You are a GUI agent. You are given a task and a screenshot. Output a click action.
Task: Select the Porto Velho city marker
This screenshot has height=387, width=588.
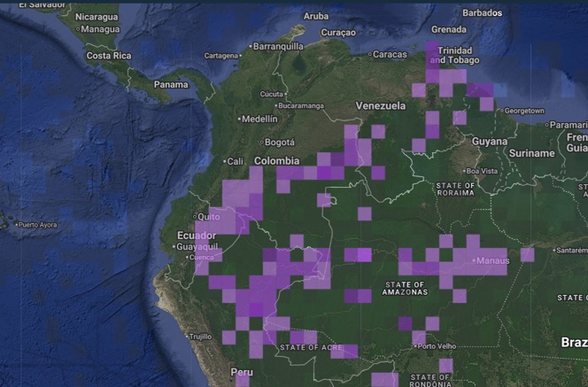pos(415,346)
